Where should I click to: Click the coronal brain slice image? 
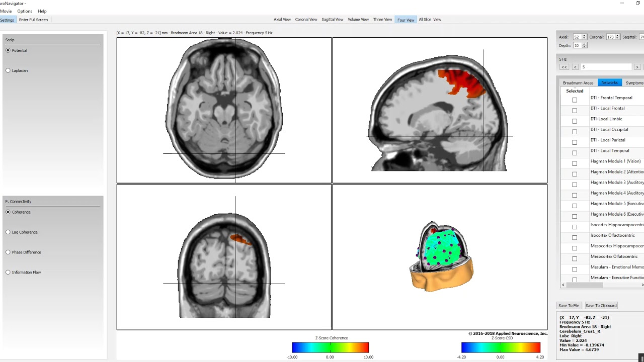(x=224, y=265)
